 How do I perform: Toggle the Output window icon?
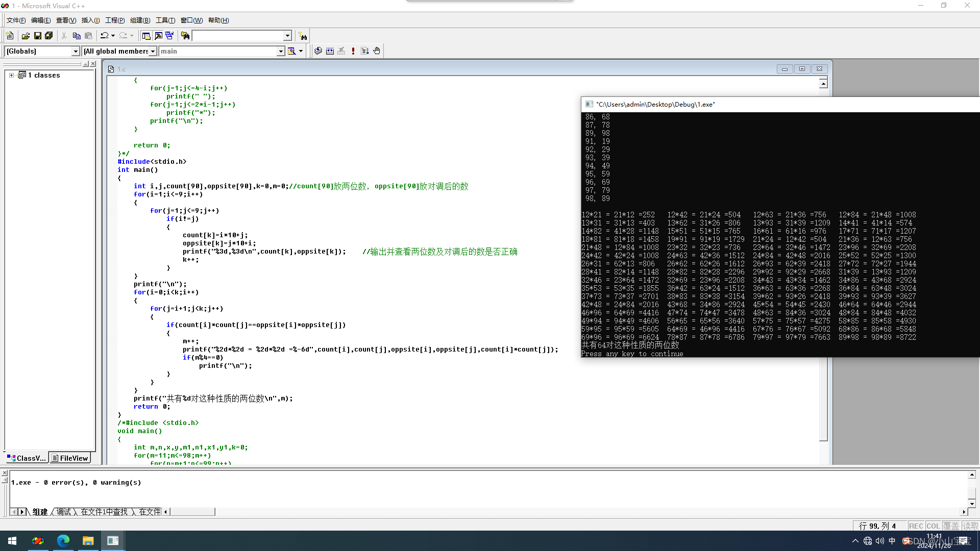tap(158, 36)
